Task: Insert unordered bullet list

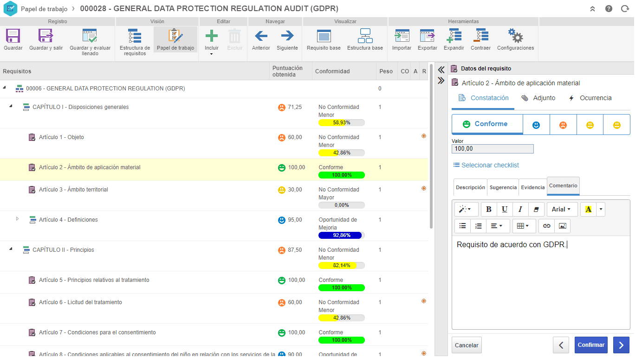Action: (x=462, y=226)
